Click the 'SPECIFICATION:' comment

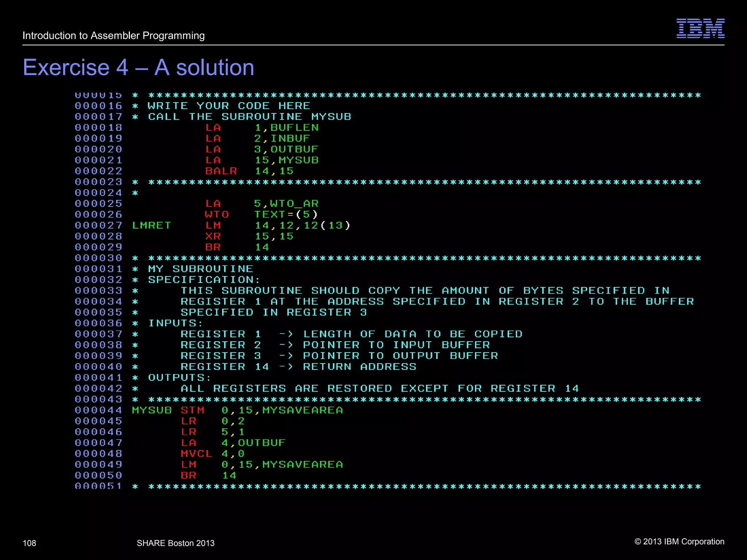click(x=205, y=280)
